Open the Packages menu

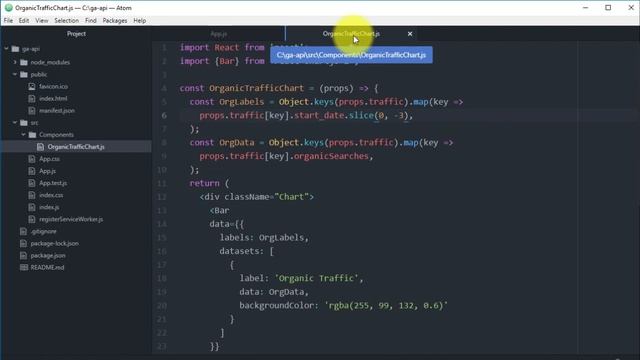115,20
